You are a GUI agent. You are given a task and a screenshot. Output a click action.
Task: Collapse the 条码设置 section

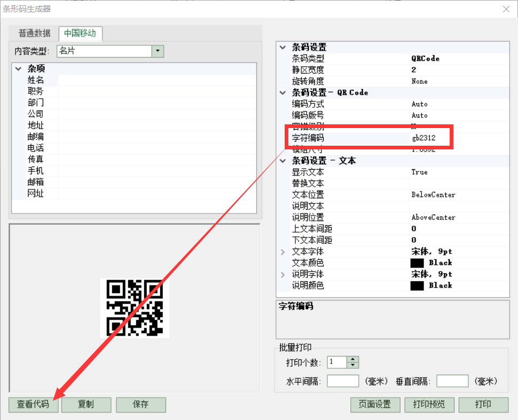pyautogui.click(x=283, y=47)
